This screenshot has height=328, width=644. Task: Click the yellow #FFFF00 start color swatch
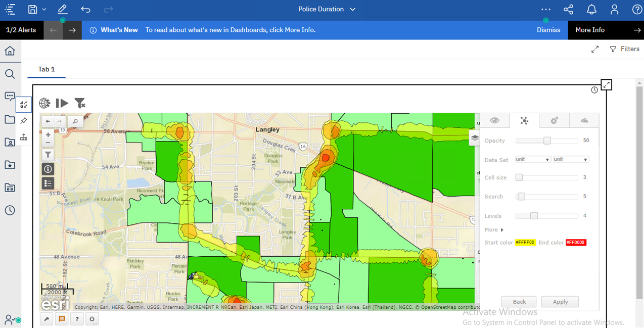pos(526,242)
